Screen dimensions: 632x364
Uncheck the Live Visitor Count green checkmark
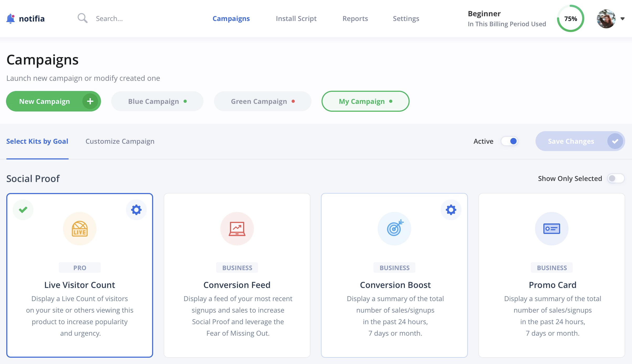click(x=23, y=210)
